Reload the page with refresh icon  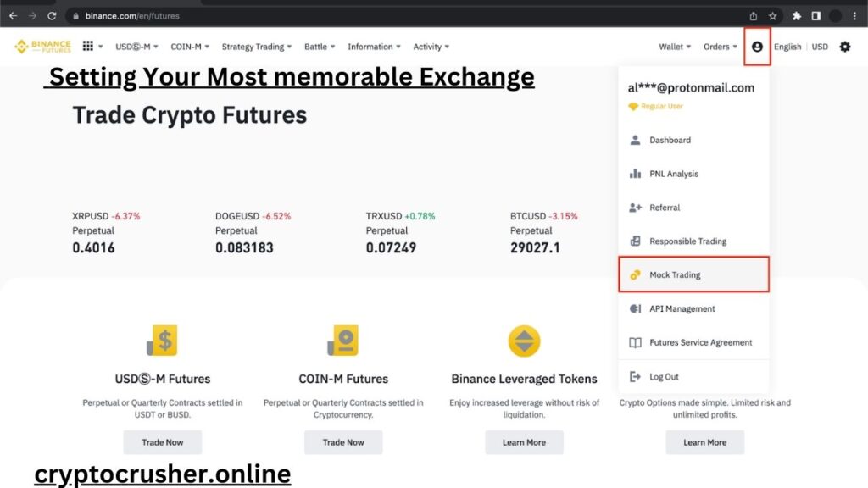coord(52,16)
